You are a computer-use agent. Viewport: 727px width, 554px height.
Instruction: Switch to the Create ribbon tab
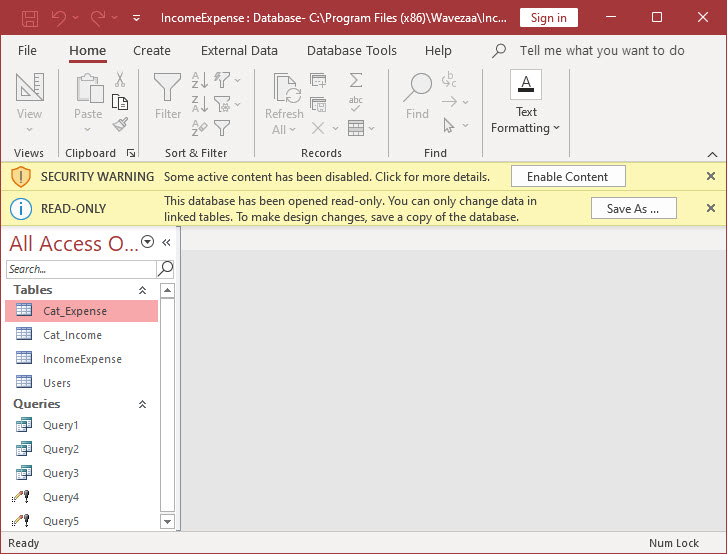(152, 51)
